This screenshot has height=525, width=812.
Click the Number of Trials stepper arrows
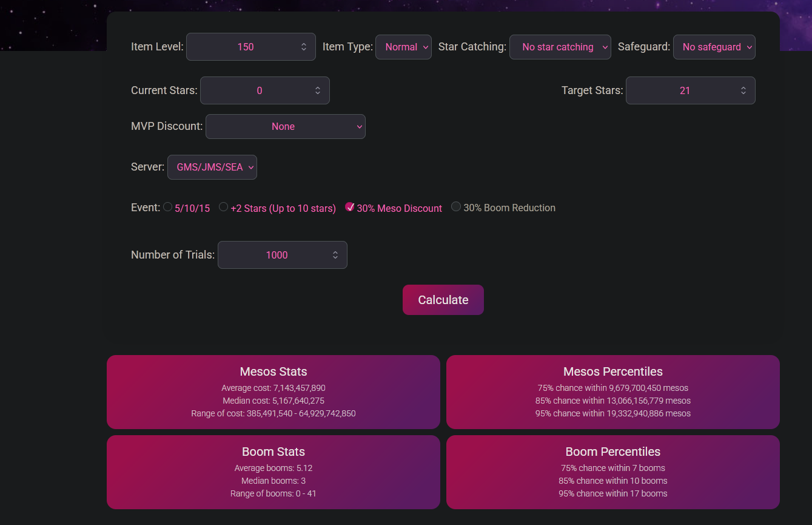(x=335, y=255)
